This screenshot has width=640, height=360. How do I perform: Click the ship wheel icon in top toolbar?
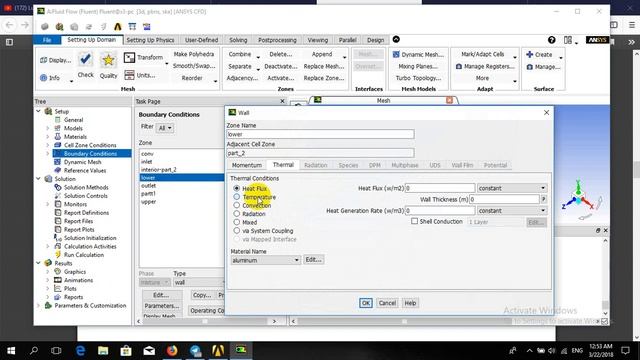pos(59,27)
